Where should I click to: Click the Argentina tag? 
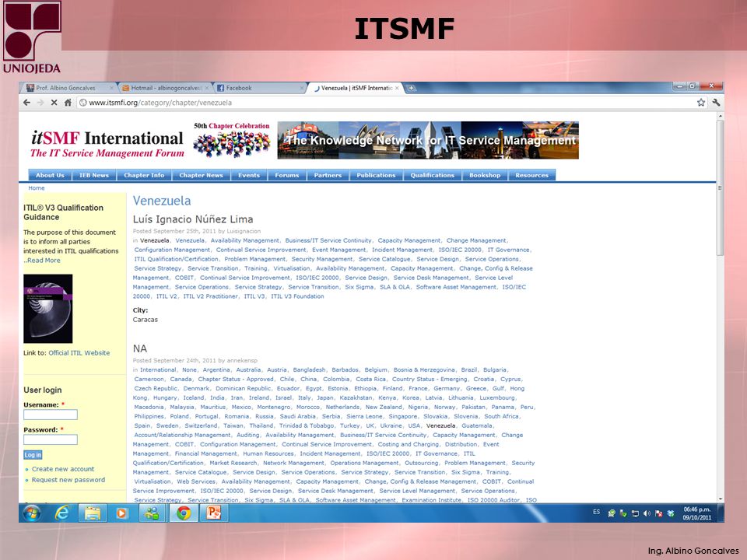pyautogui.click(x=216, y=370)
